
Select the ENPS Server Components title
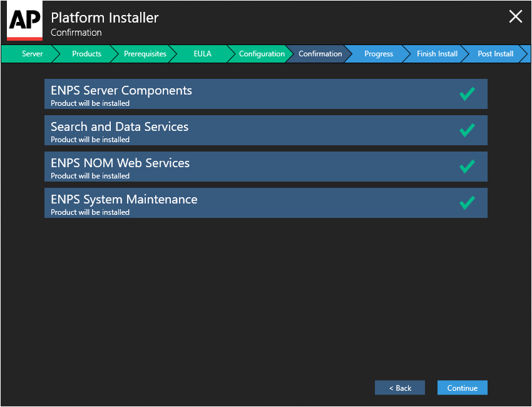click(x=121, y=91)
